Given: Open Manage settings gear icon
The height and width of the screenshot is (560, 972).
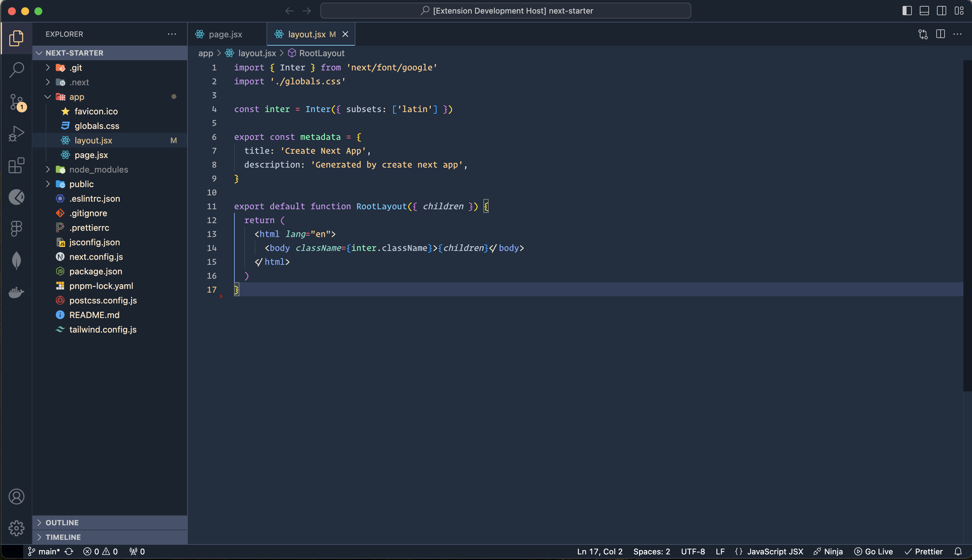Looking at the screenshot, I should (x=16, y=528).
